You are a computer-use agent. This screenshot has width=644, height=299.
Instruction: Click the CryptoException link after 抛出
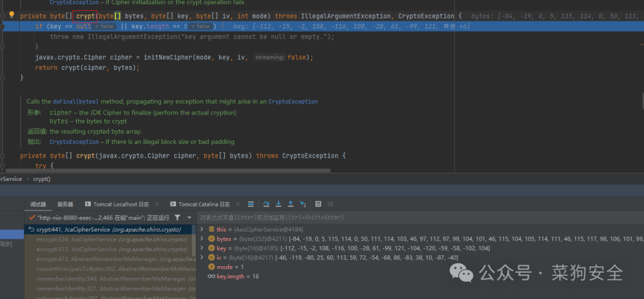[74, 142]
